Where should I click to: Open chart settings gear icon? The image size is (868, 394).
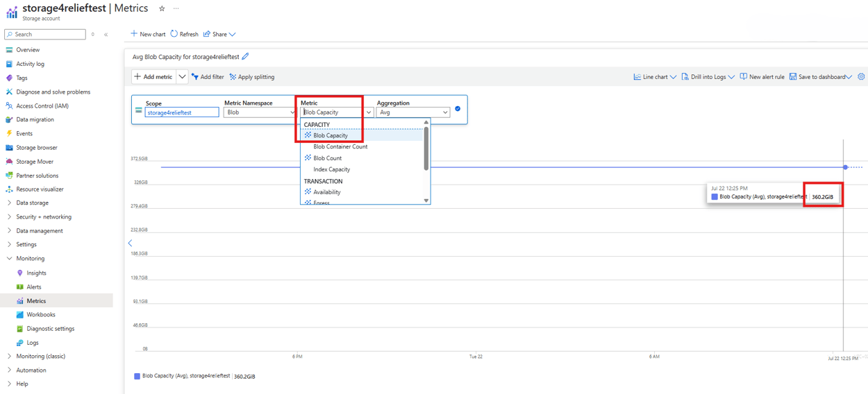pyautogui.click(x=861, y=77)
